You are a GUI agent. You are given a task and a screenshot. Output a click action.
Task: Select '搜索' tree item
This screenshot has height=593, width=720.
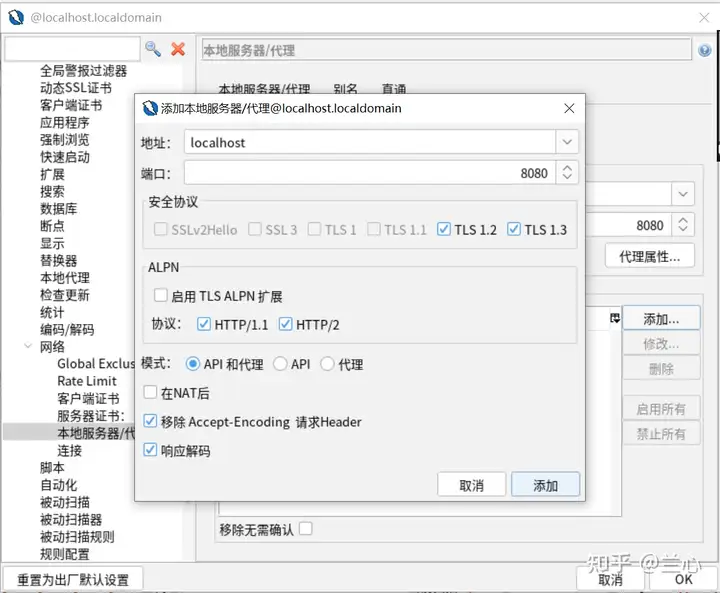(x=52, y=192)
